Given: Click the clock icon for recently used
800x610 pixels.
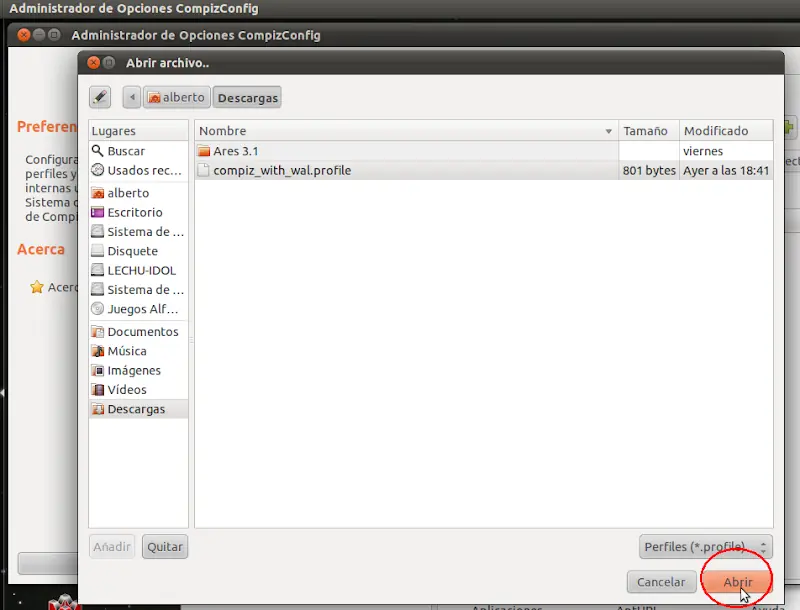Looking at the screenshot, I should (97, 170).
